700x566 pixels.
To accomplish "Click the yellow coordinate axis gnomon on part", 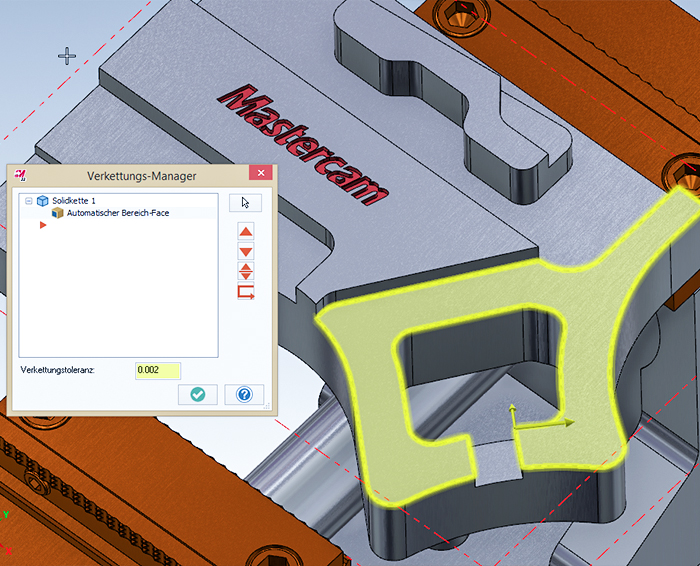I will [x=514, y=422].
